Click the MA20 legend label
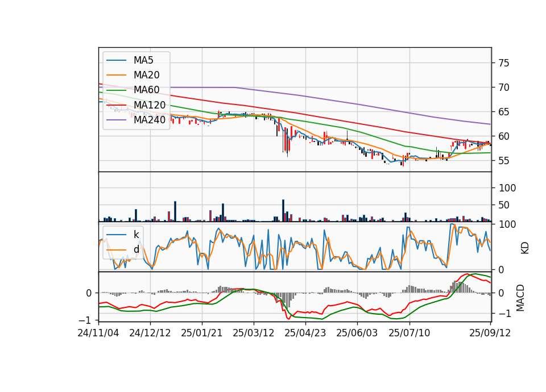 point(146,75)
